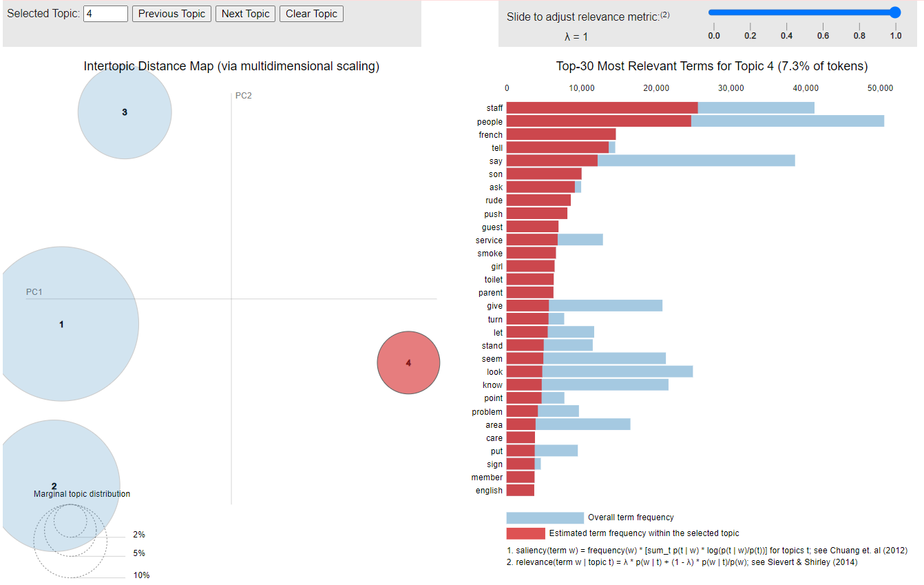Click the term 'care' label
Image resolution: width=924 pixels, height=585 pixels.
click(x=494, y=438)
